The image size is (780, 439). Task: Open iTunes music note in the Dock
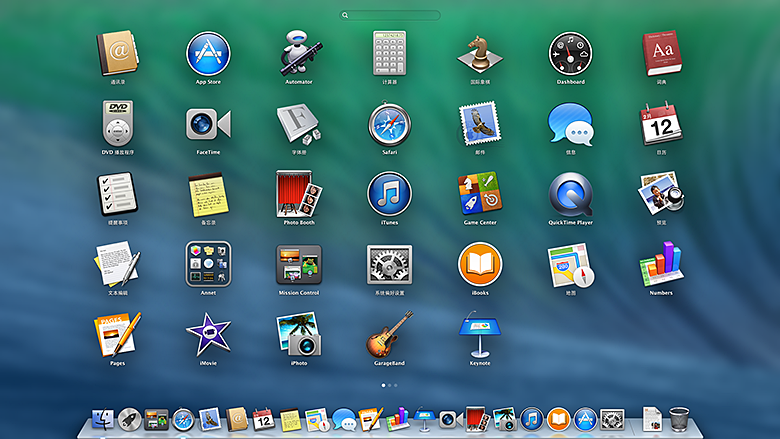click(532, 420)
